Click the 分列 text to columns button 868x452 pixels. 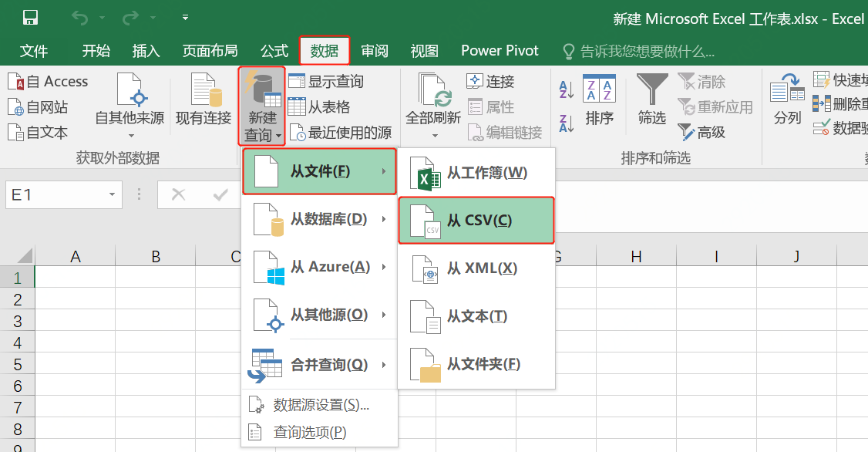click(x=787, y=100)
